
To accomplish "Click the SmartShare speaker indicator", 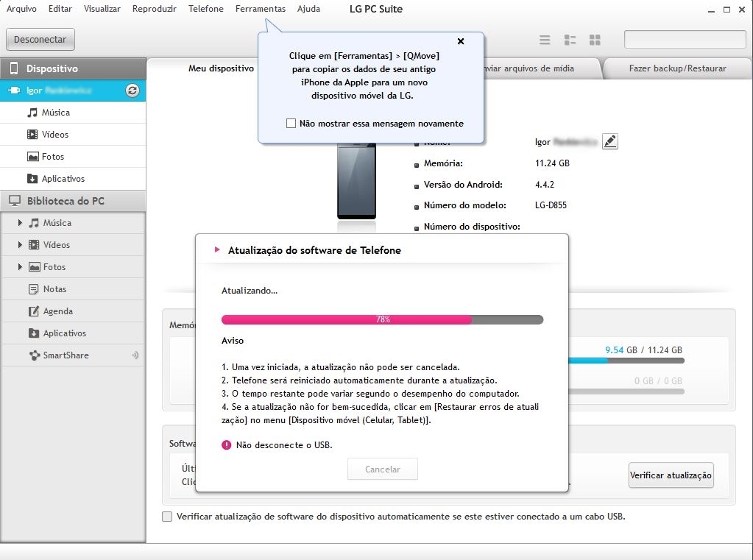I will (x=135, y=355).
